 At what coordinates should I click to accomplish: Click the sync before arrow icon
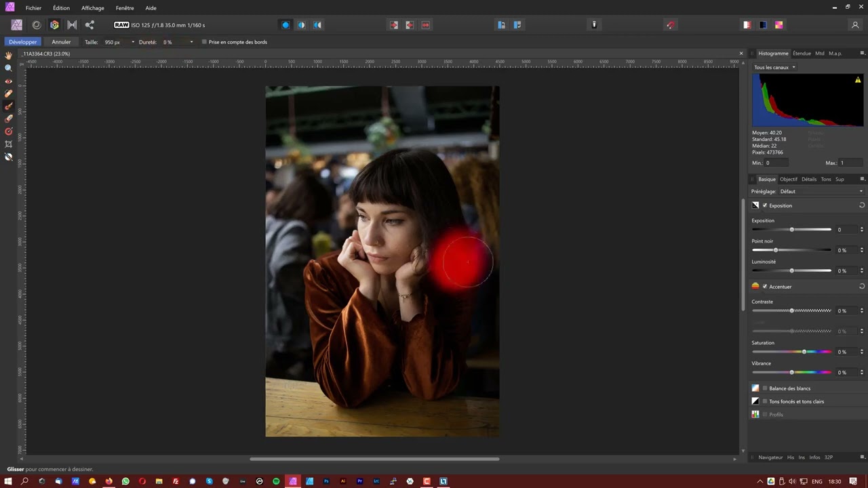coord(393,25)
